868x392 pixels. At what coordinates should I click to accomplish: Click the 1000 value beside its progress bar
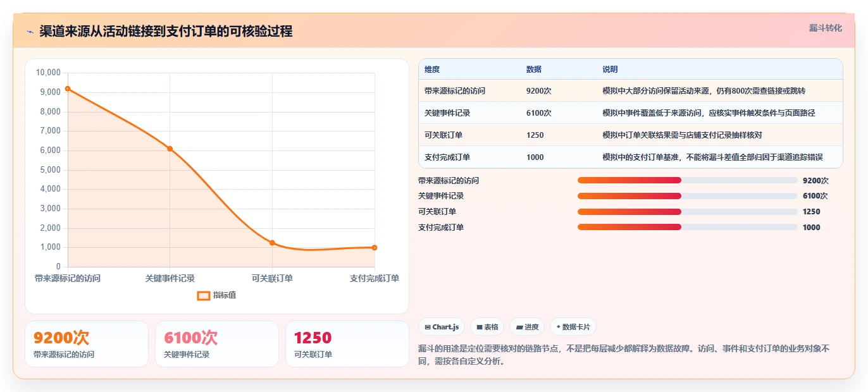(x=812, y=228)
